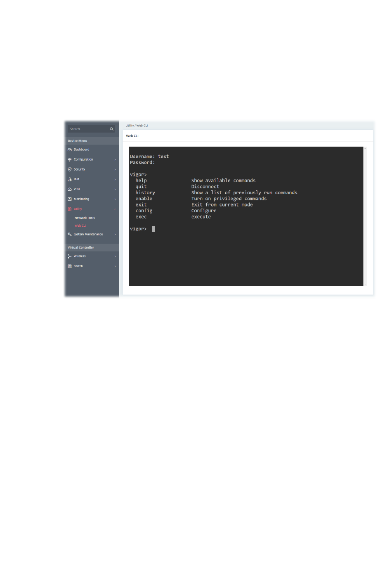Image resolution: width=392 pixels, height=577 pixels.
Task: Click the terminal cursor after vigor> prompt
Action: pyautogui.click(x=153, y=229)
